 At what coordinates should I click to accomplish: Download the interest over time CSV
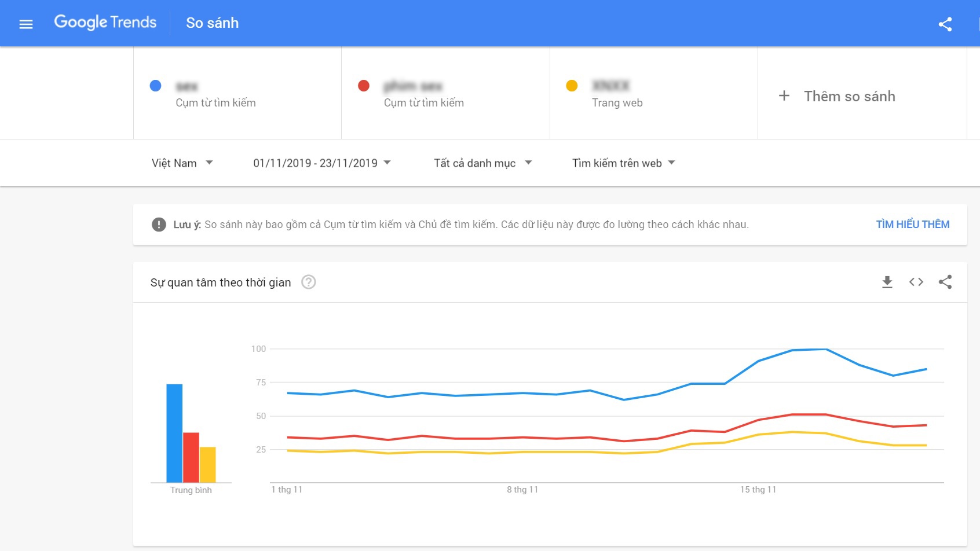[x=887, y=282]
